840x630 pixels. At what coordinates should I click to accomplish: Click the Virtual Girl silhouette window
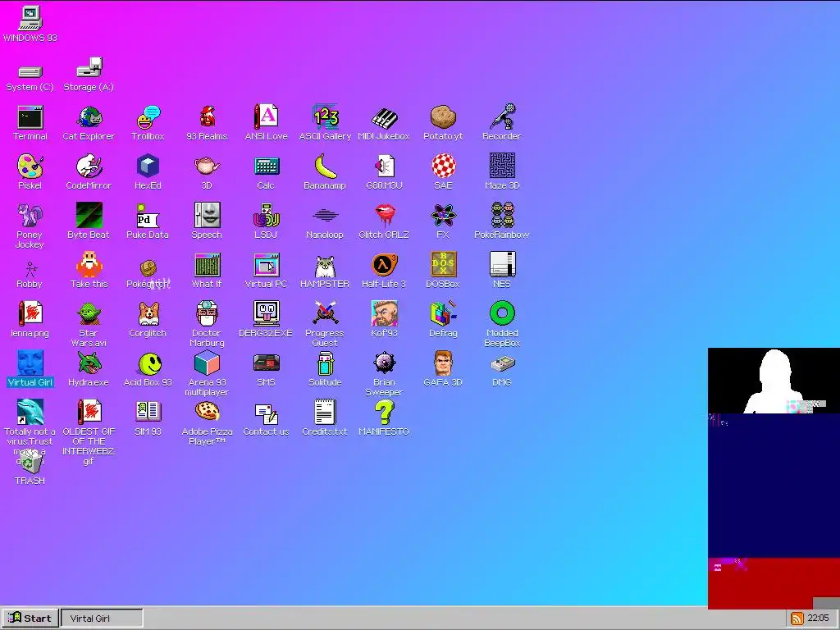click(x=774, y=478)
